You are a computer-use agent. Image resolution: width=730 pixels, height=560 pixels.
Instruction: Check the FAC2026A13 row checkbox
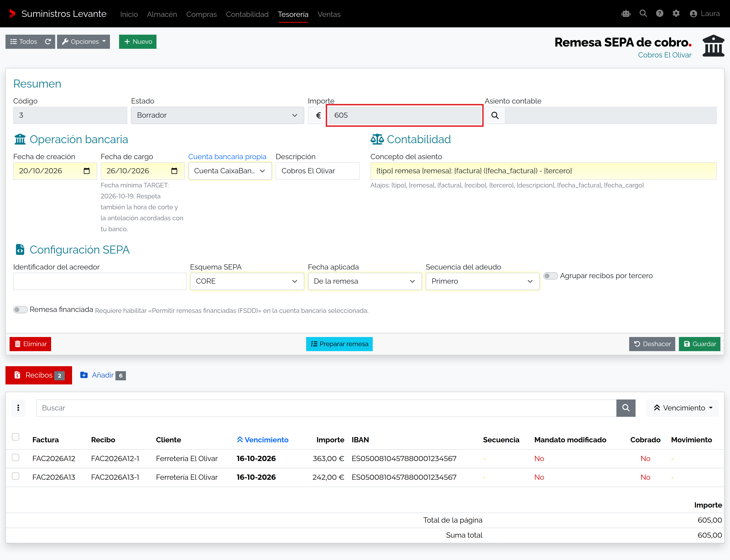[x=16, y=476]
